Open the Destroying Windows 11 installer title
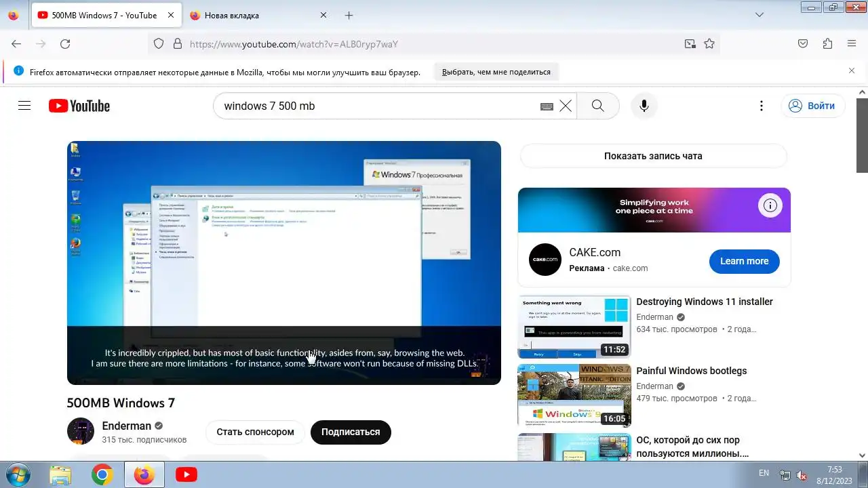Viewport: 868px width, 488px height. (705, 302)
